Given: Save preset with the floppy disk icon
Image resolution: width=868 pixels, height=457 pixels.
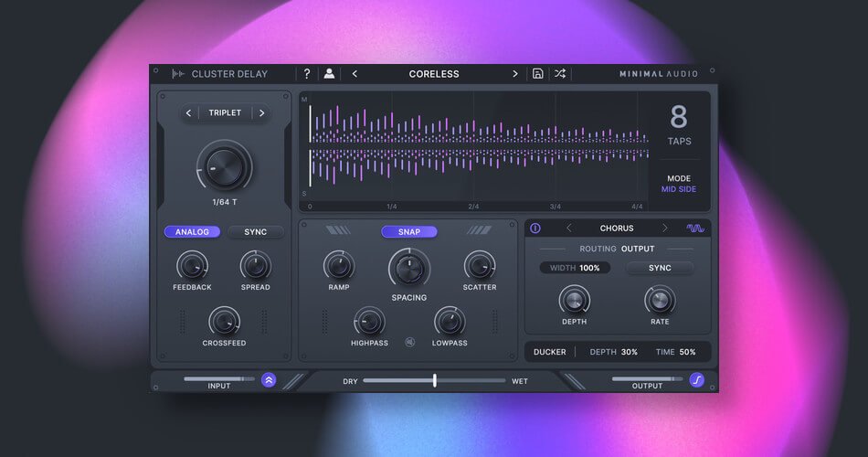Looking at the screenshot, I should [537, 74].
